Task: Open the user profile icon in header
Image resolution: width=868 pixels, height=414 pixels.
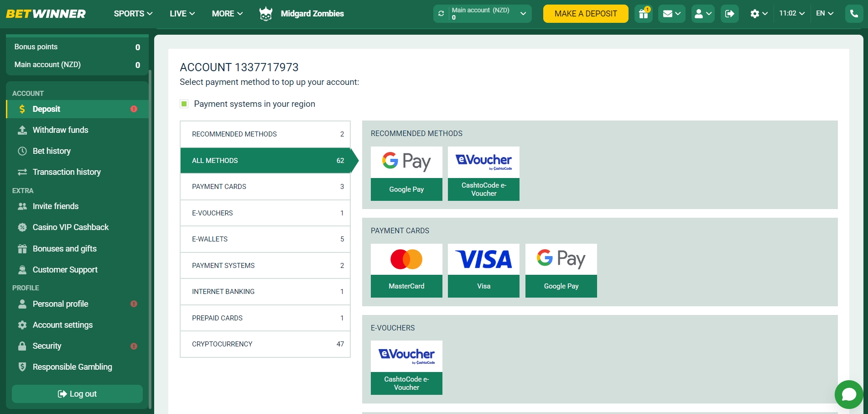Action: coord(703,14)
